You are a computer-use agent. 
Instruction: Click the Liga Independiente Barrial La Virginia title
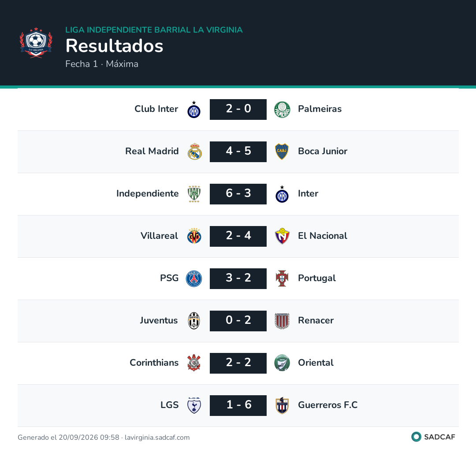(x=154, y=30)
